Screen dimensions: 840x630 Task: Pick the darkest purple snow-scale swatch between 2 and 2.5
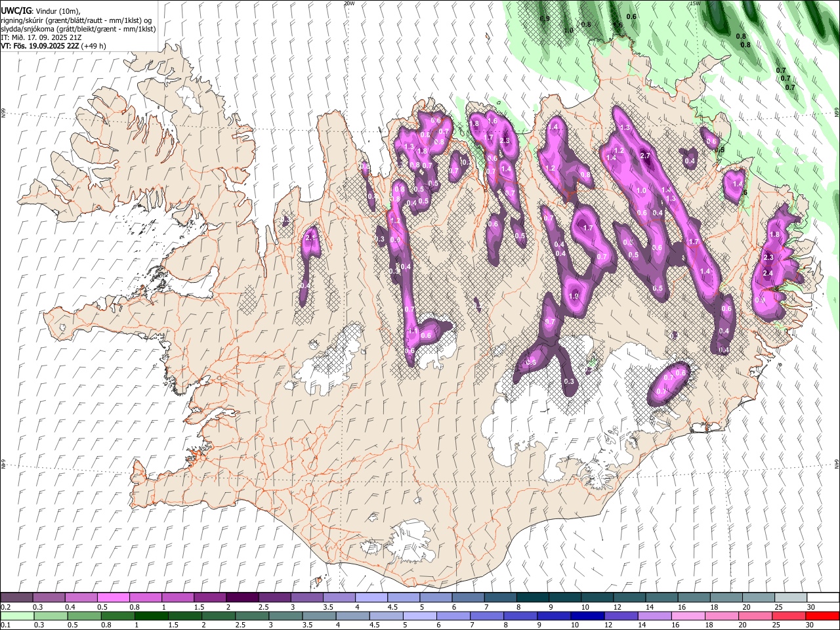241,598
